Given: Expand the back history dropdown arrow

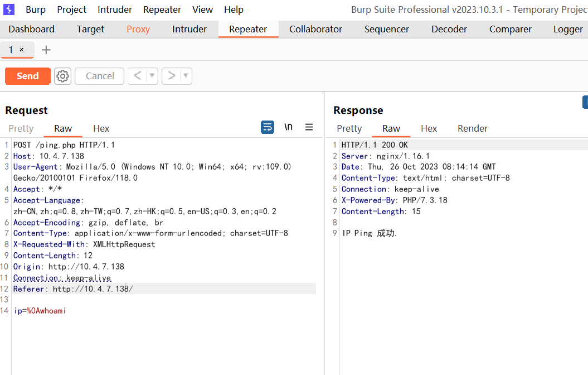Looking at the screenshot, I should (152, 76).
